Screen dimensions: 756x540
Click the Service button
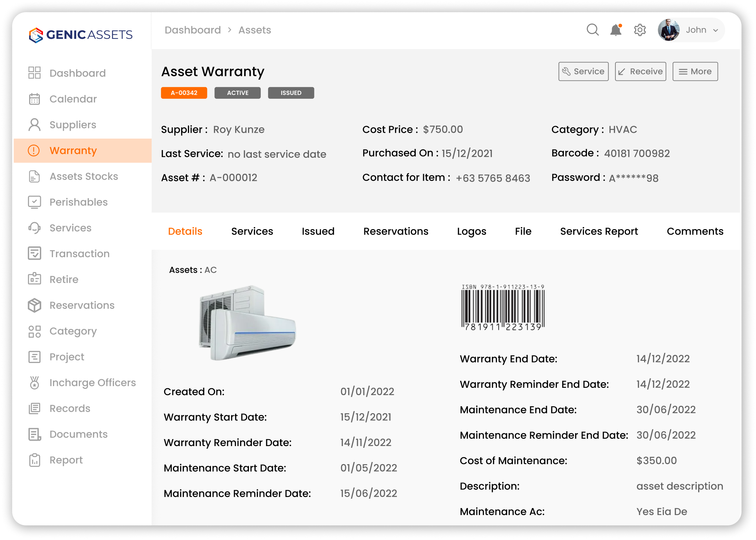[583, 71]
